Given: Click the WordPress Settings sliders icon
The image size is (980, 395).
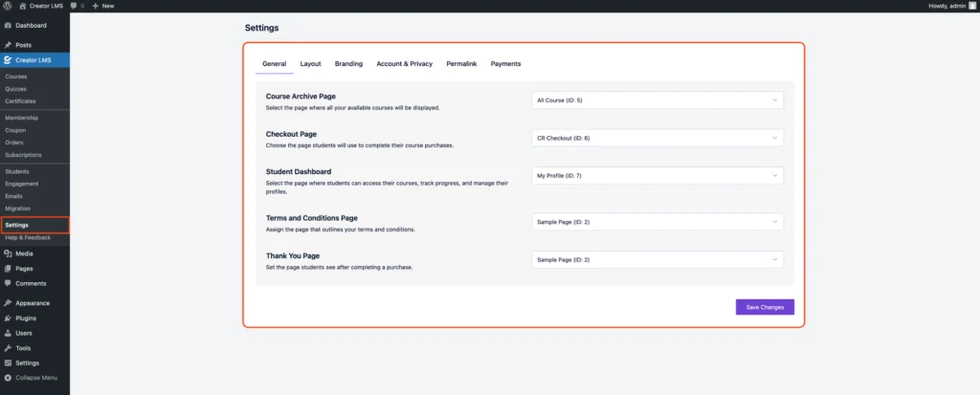Looking at the screenshot, I should (x=8, y=363).
